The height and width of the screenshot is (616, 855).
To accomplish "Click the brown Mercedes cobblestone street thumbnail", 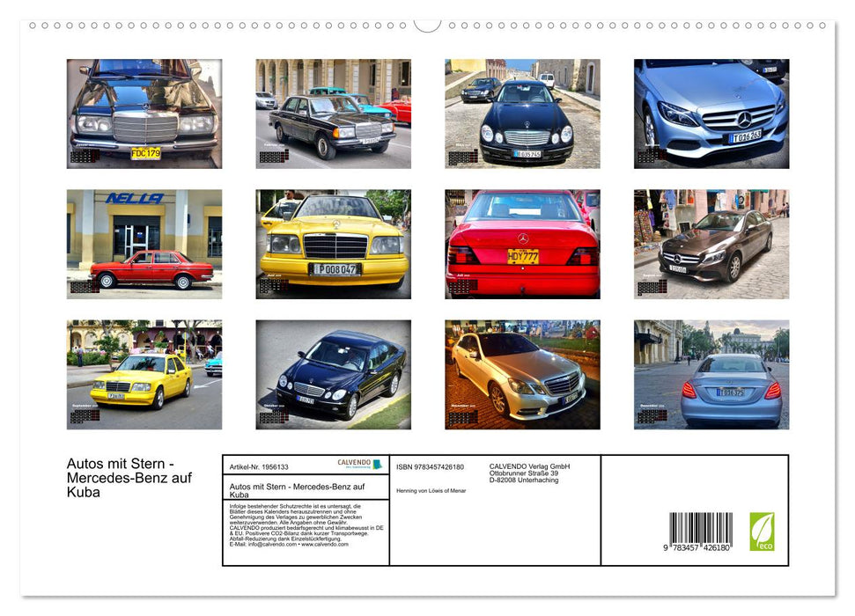I will point(711,244).
